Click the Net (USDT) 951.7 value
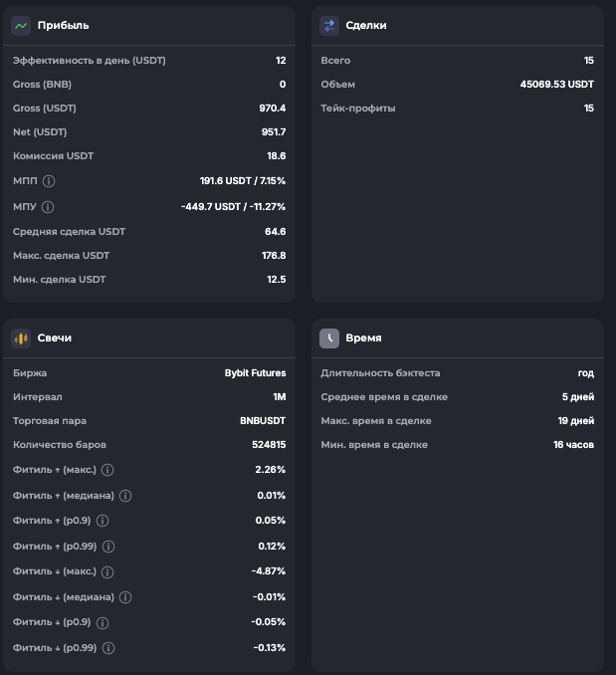Viewport: 616px width, 675px height. tap(273, 132)
